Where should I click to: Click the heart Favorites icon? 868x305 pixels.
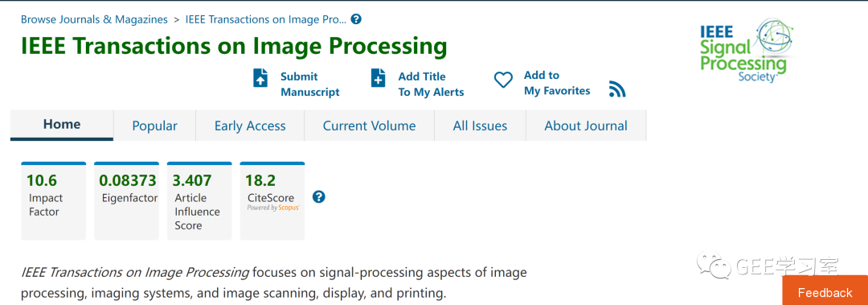(503, 80)
